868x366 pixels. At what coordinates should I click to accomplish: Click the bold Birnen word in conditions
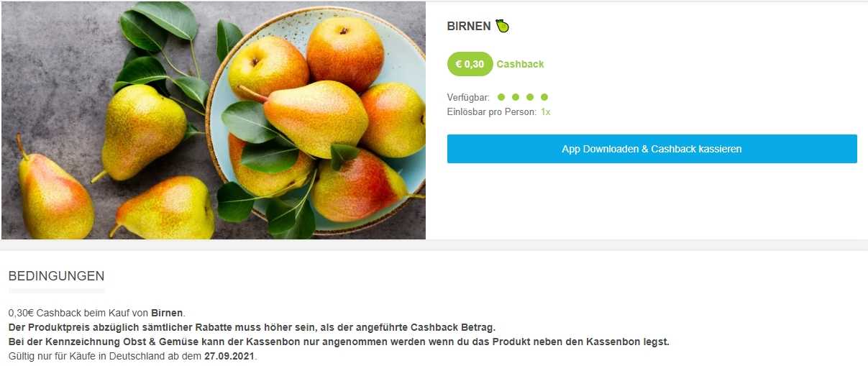coord(167,313)
